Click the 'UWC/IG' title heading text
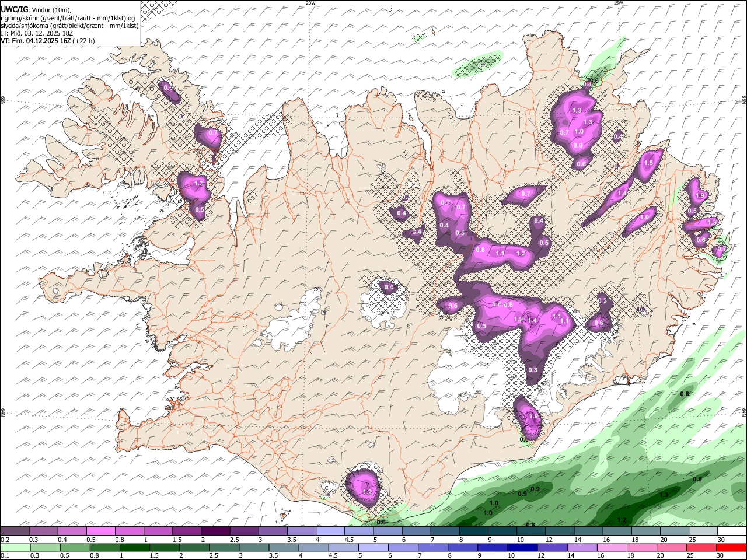This screenshot has width=747, height=560. (x=14, y=9)
